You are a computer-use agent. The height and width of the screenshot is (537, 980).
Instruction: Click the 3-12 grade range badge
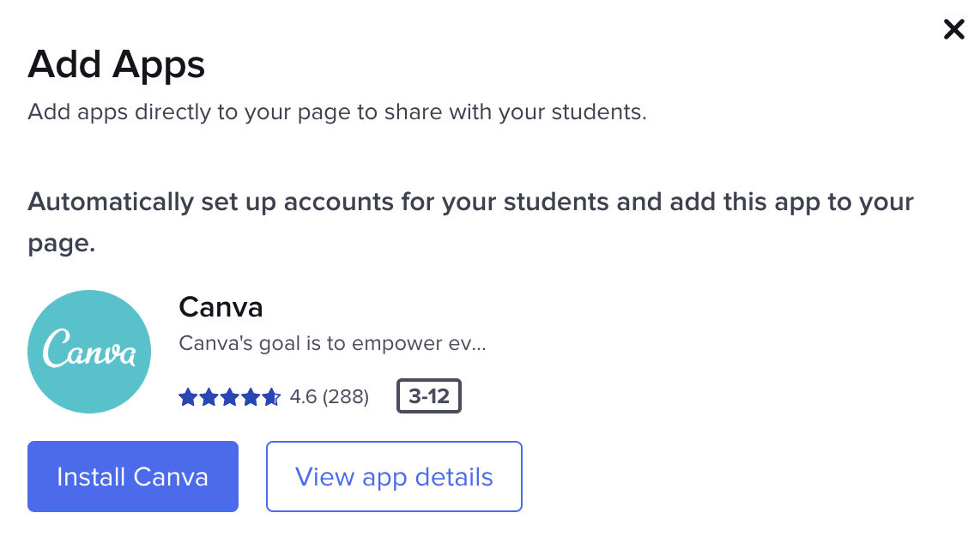click(428, 395)
